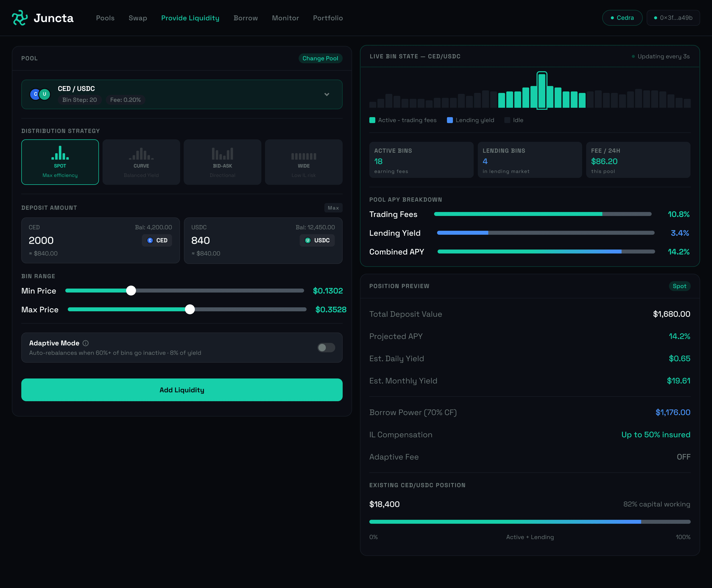This screenshot has width=712, height=588.
Task: Select the WIDE Low IL risk strategy
Action: pyautogui.click(x=304, y=162)
